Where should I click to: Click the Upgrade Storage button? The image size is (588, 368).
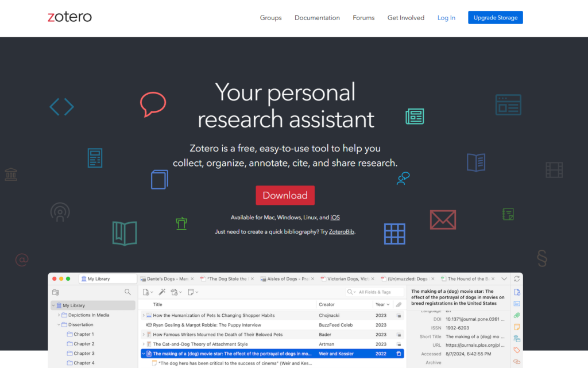495,18
